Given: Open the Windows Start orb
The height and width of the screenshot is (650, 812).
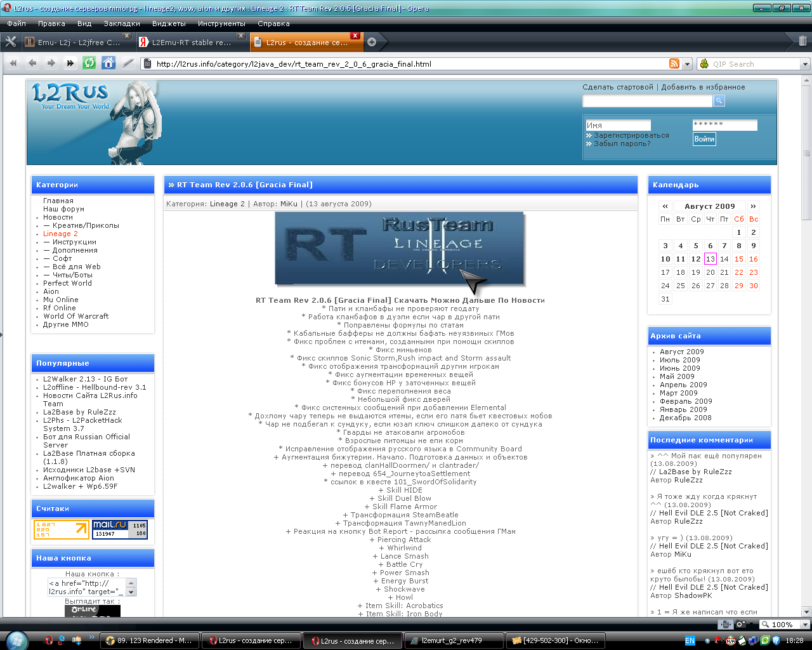Looking at the screenshot, I should (x=16, y=640).
